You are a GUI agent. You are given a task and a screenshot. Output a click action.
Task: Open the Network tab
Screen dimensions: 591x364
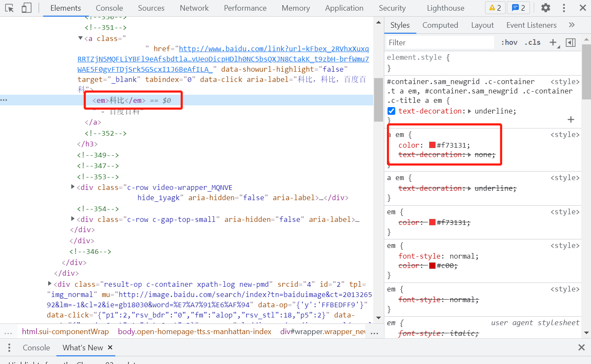tap(194, 8)
